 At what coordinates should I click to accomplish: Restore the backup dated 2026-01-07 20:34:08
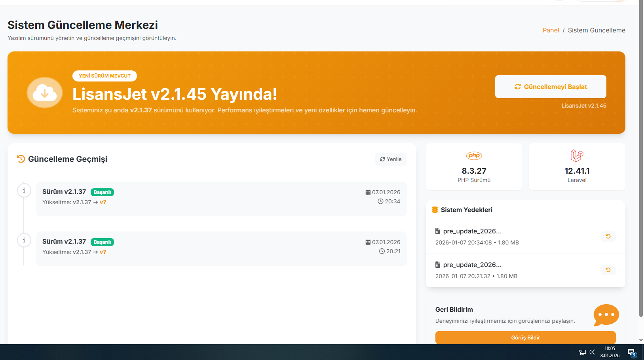pyautogui.click(x=608, y=236)
